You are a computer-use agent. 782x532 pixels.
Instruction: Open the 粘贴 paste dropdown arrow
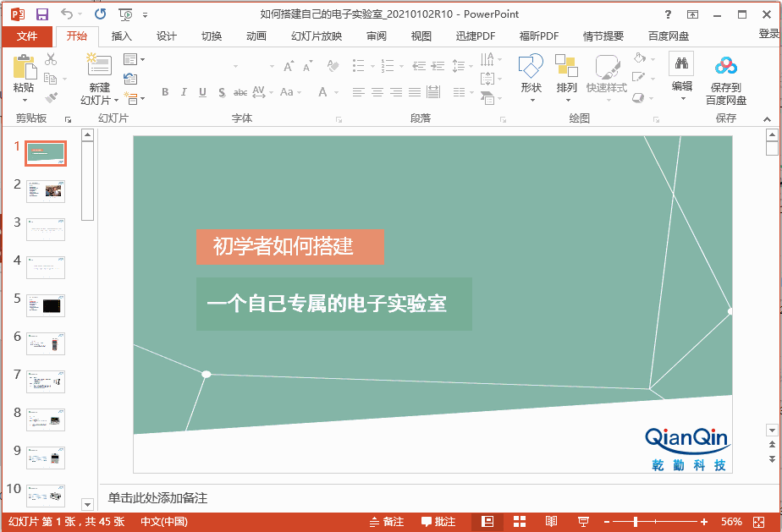point(24,100)
